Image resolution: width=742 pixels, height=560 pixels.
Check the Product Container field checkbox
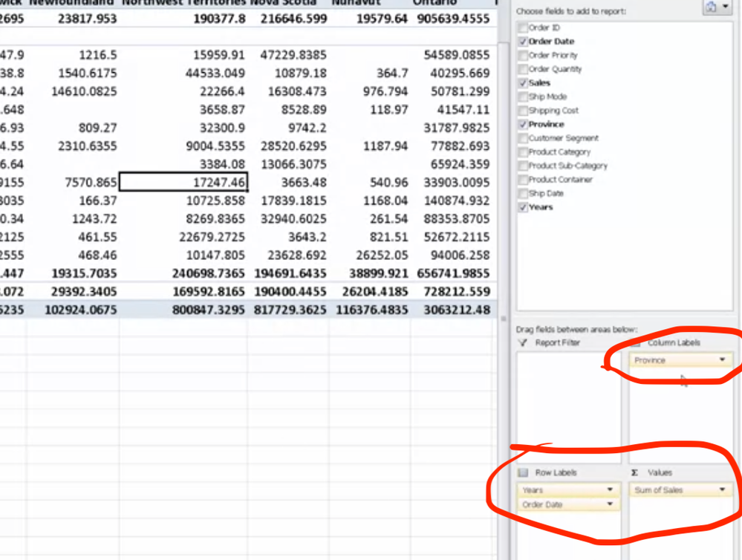click(x=523, y=180)
